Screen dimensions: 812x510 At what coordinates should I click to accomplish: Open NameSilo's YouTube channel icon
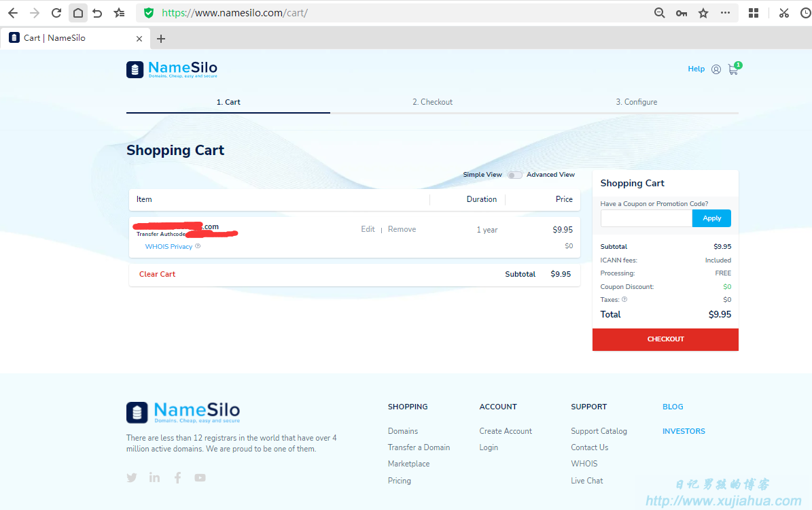point(200,478)
